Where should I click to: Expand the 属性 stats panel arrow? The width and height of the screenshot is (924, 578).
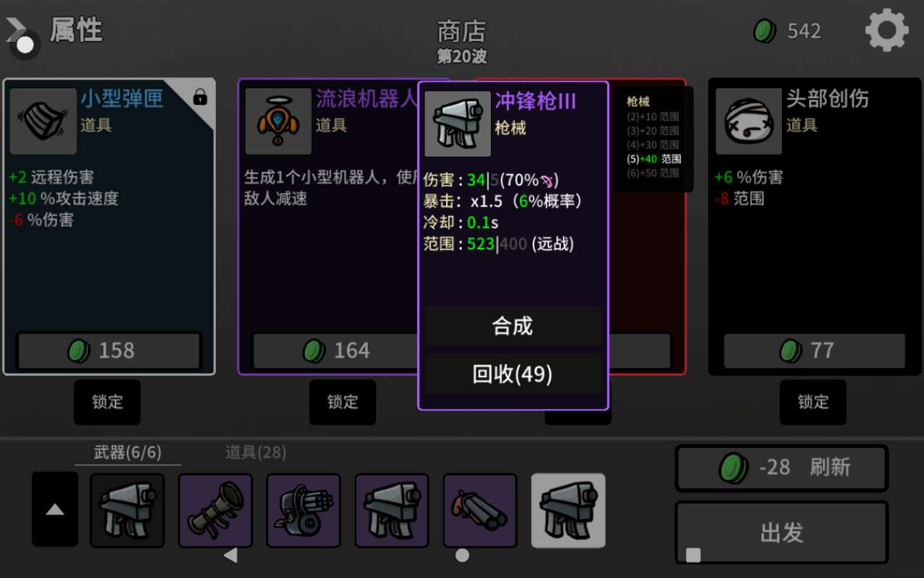tap(20, 36)
